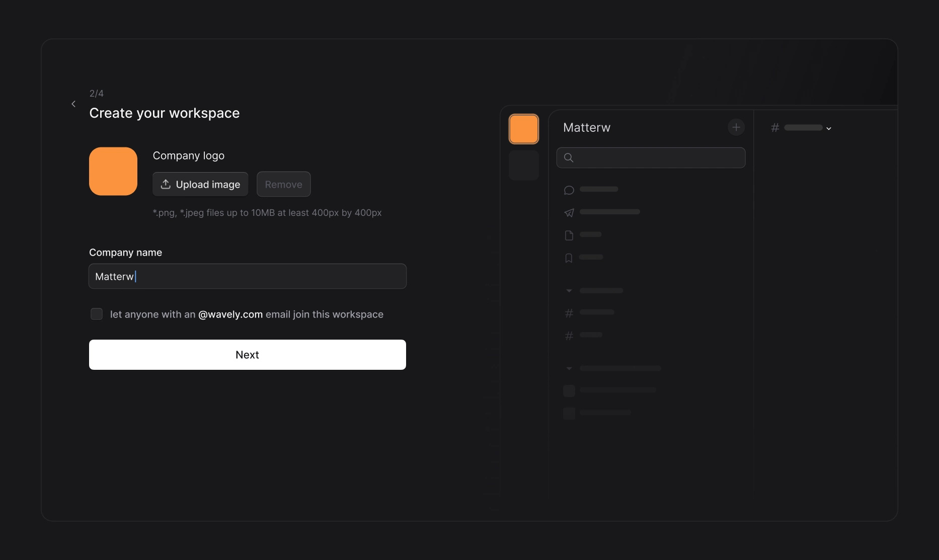The image size is (939, 560).
Task: Open the threads speech bubble icon
Action: coord(569,190)
